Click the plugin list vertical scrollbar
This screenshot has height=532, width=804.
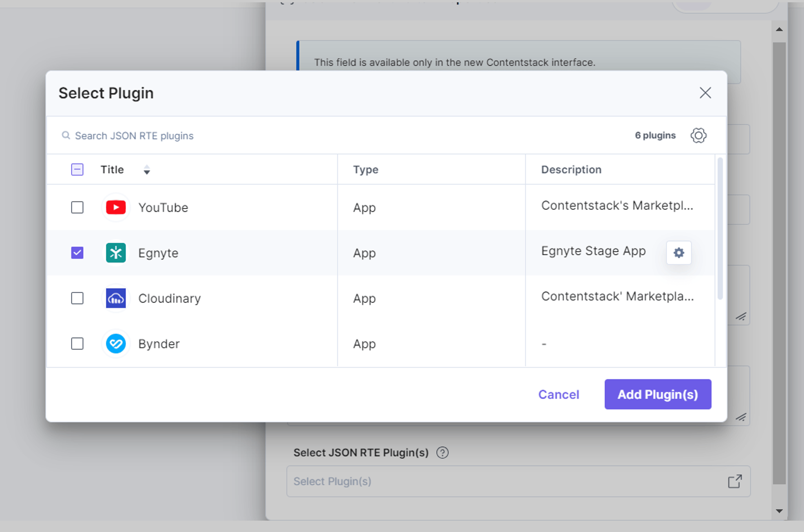pos(720,229)
